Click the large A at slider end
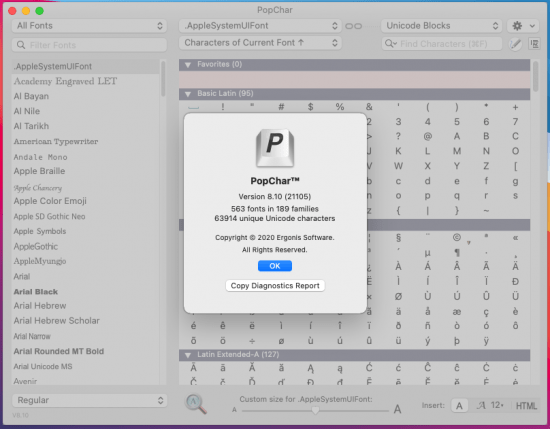This screenshot has height=429, width=550. tap(397, 409)
